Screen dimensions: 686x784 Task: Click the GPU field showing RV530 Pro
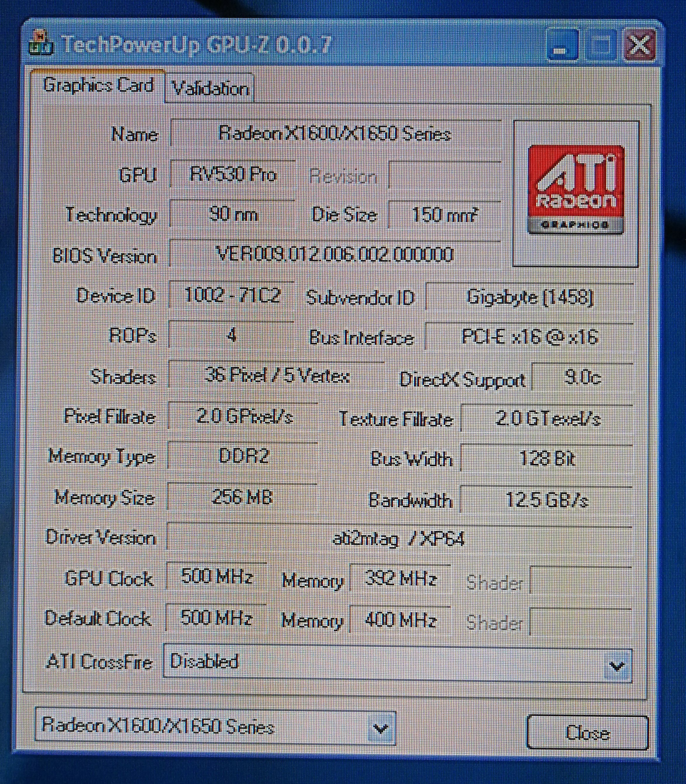coord(232,175)
